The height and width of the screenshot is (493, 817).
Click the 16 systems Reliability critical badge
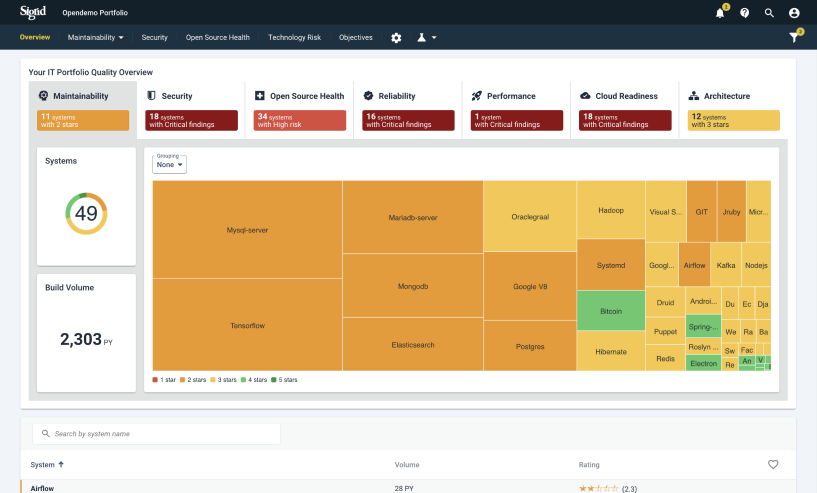[x=408, y=120]
